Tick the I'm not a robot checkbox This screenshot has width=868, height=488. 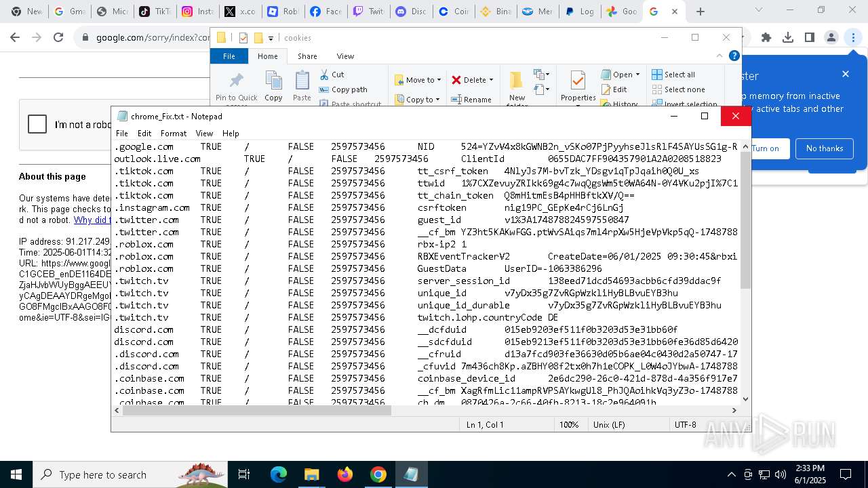(37, 124)
